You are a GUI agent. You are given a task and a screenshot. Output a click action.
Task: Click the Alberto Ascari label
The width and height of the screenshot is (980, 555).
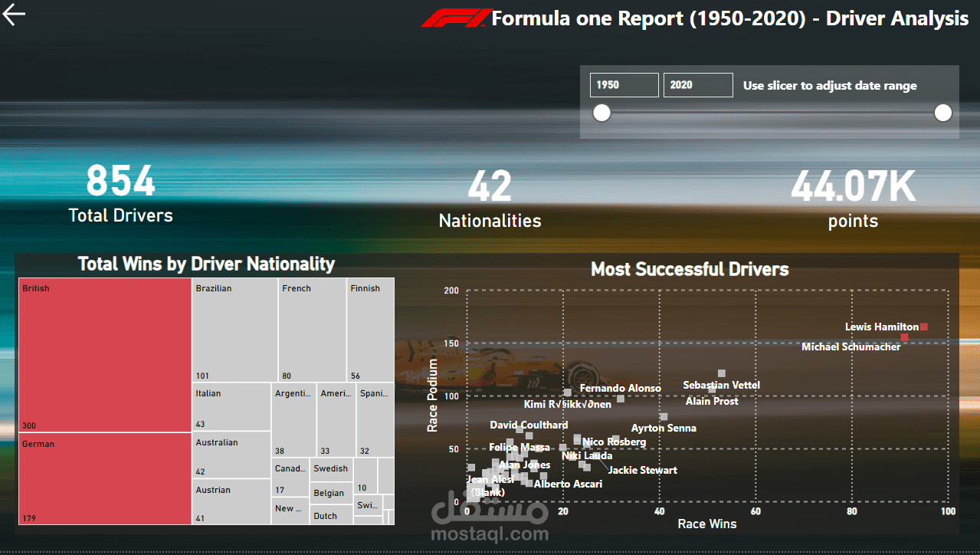tap(568, 484)
